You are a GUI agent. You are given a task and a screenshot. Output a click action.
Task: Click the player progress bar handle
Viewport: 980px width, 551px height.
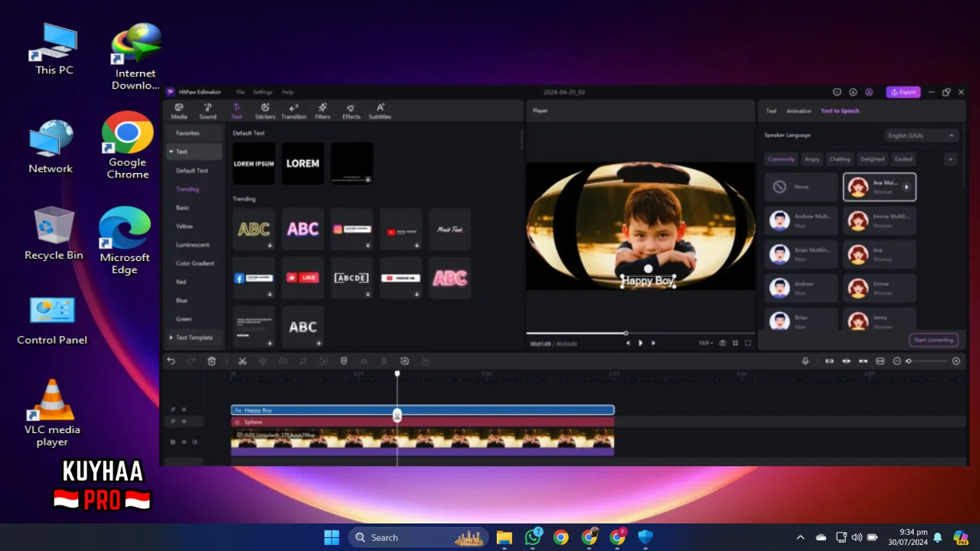tap(626, 333)
